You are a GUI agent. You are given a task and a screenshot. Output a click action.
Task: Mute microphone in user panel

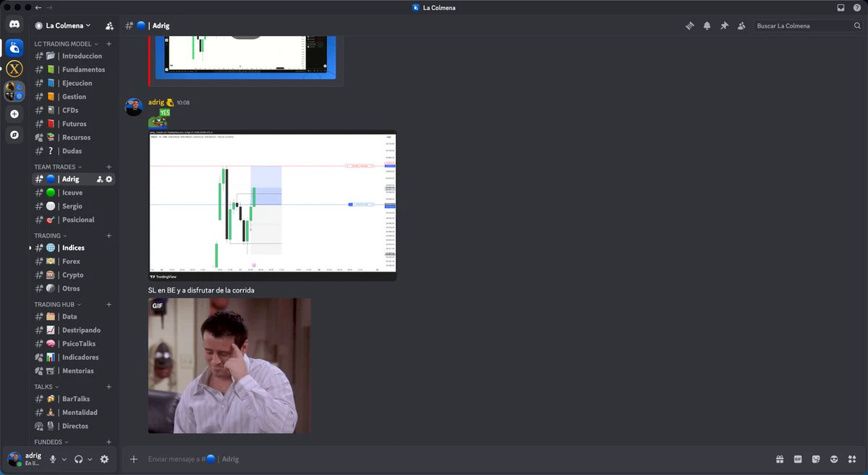[53, 459]
